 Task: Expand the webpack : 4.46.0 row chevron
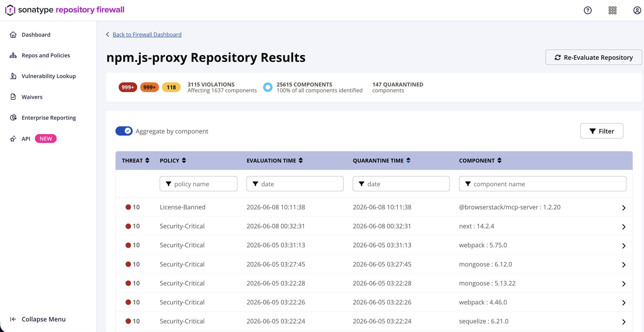[624, 303]
